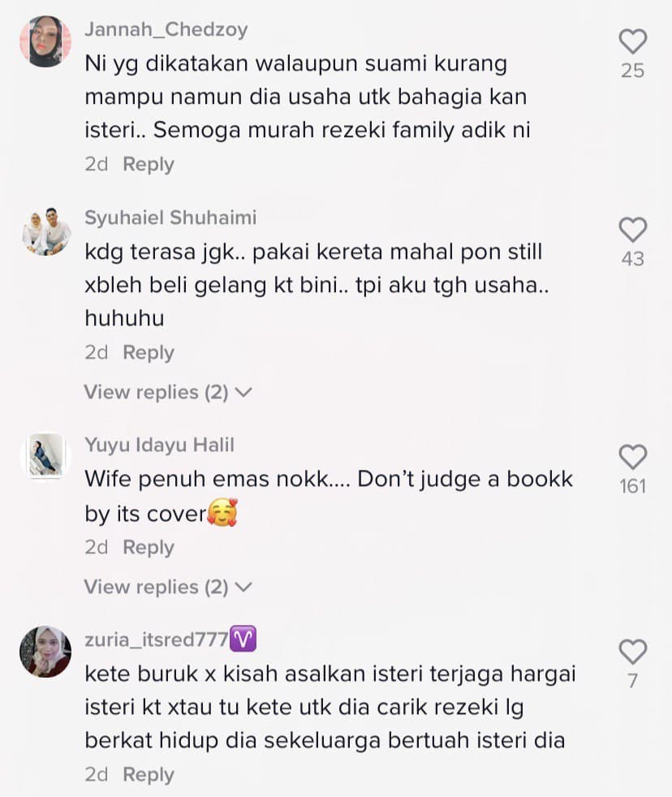This screenshot has width=672, height=797.
Task: Open Jannah_Chedzoy's profile picture
Action: pyautogui.click(x=45, y=41)
